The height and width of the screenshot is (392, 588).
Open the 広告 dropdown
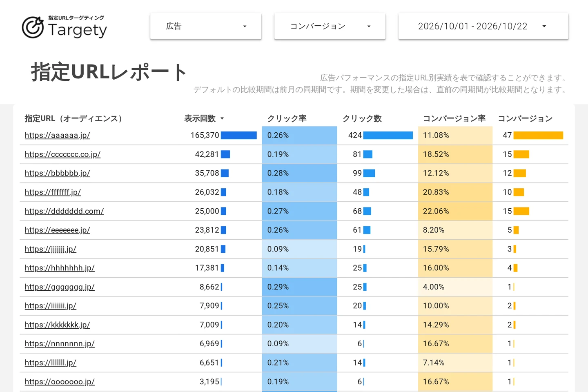point(206,26)
